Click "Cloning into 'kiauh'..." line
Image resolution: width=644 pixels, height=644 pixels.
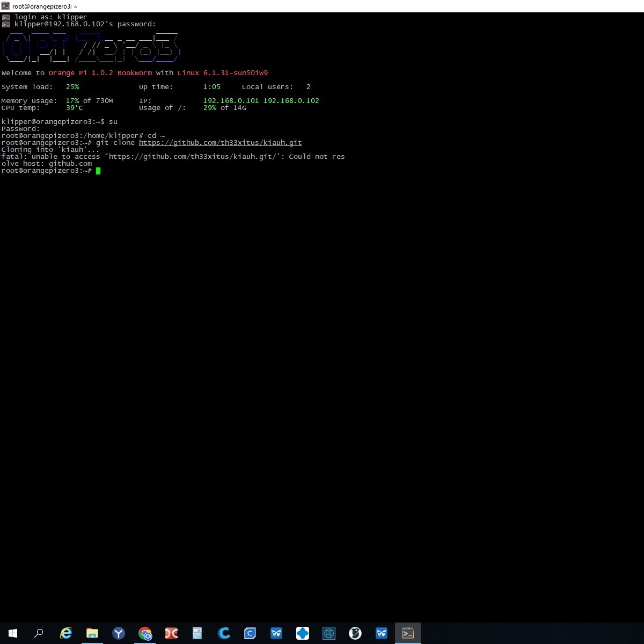50,150
